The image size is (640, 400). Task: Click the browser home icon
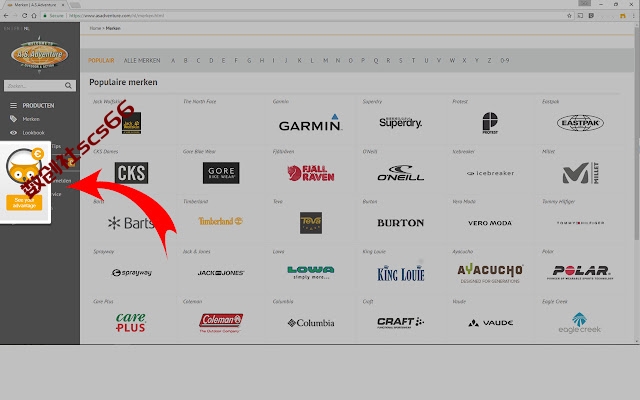[x=34, y=16]
